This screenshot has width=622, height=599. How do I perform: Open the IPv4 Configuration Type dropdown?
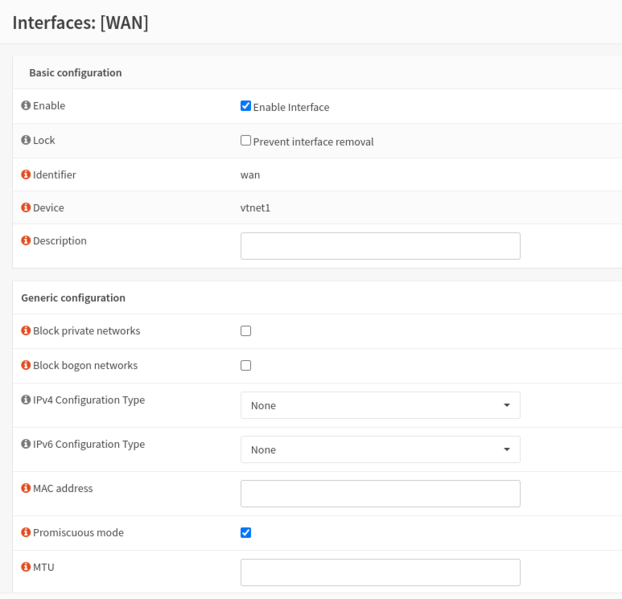(x=380, y=405)
